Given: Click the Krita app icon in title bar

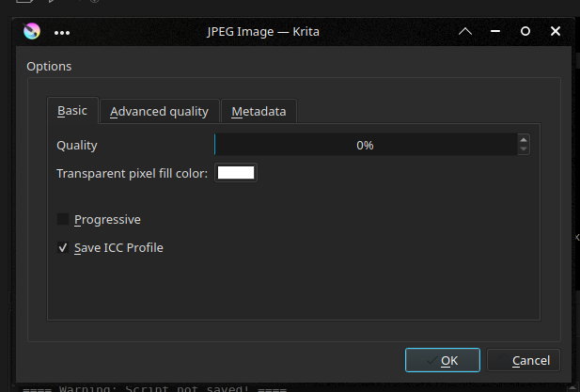Looking at the screenshot, I should click(33, 31).
